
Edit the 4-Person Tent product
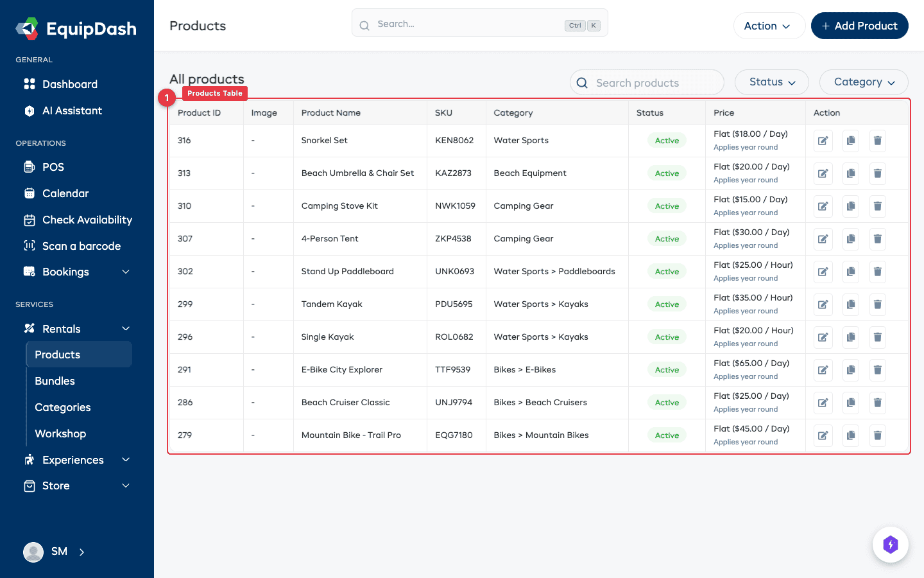pyautogui.click(x=823, y=239)
